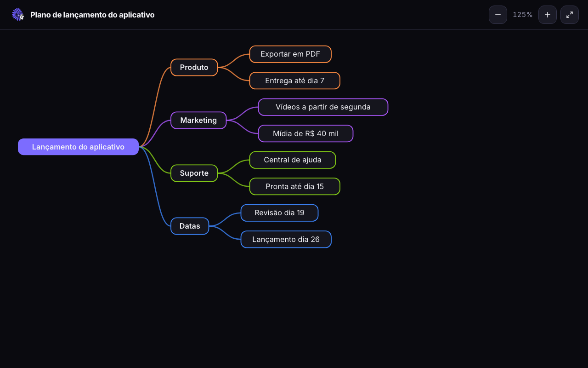Viewport: 588px width, 368px height.
Task: Click the Lançamento dia 26 node
Action: point(286,239)
